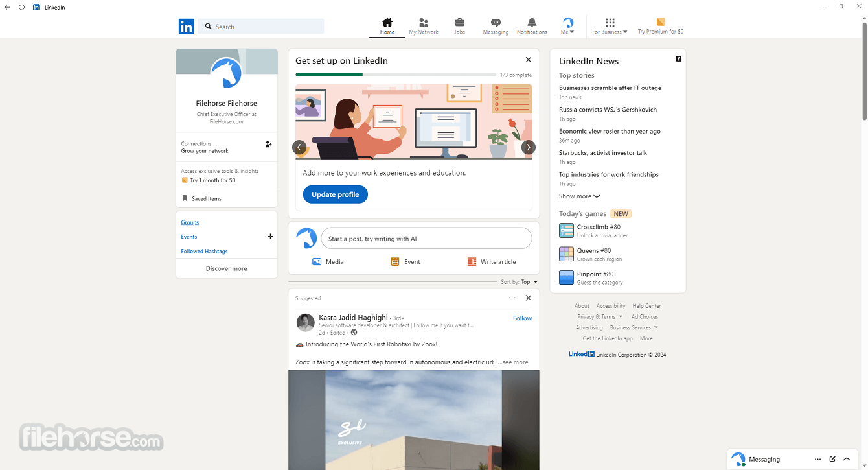Open Grow your network link
The height and width of the screenshot is (470, 868).
205,151
